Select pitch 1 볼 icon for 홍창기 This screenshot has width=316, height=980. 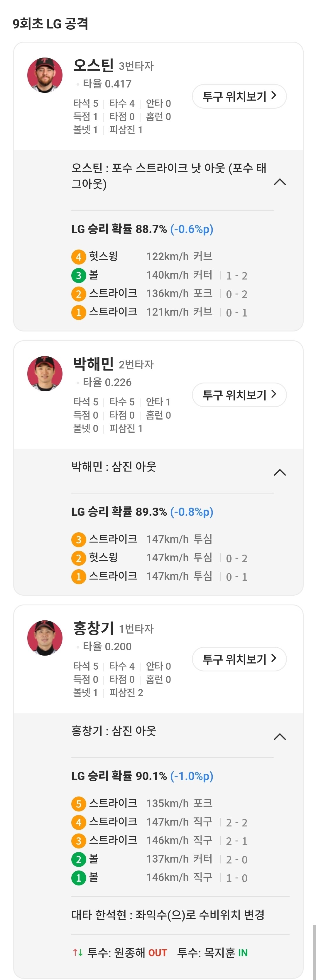[x=78, y=878]
